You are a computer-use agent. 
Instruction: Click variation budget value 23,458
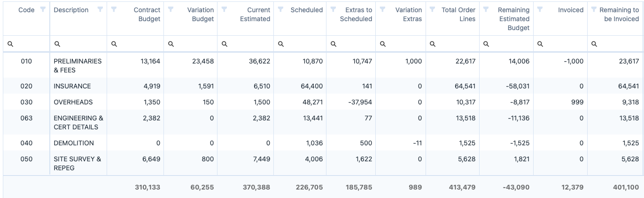[x=203, y=61]
